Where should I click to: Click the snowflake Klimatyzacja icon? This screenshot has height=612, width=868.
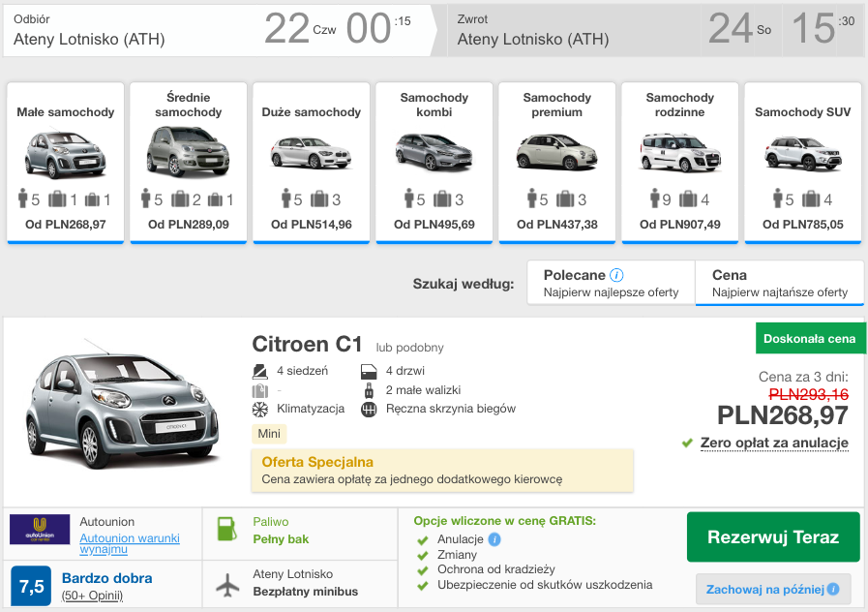[259, 410]
